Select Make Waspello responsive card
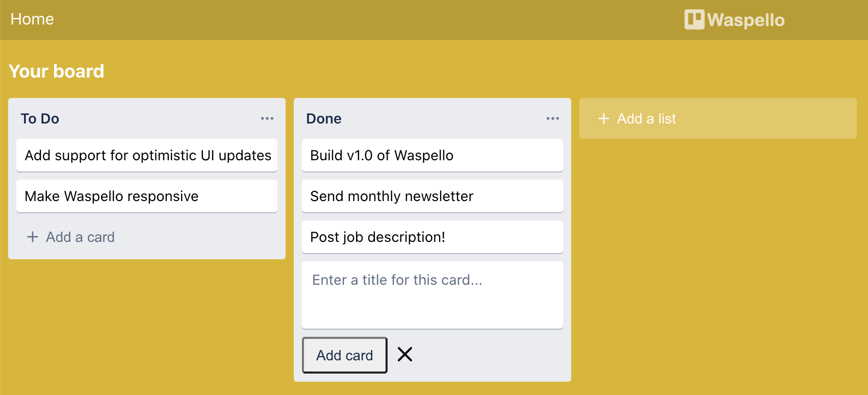 click(147, 196)
